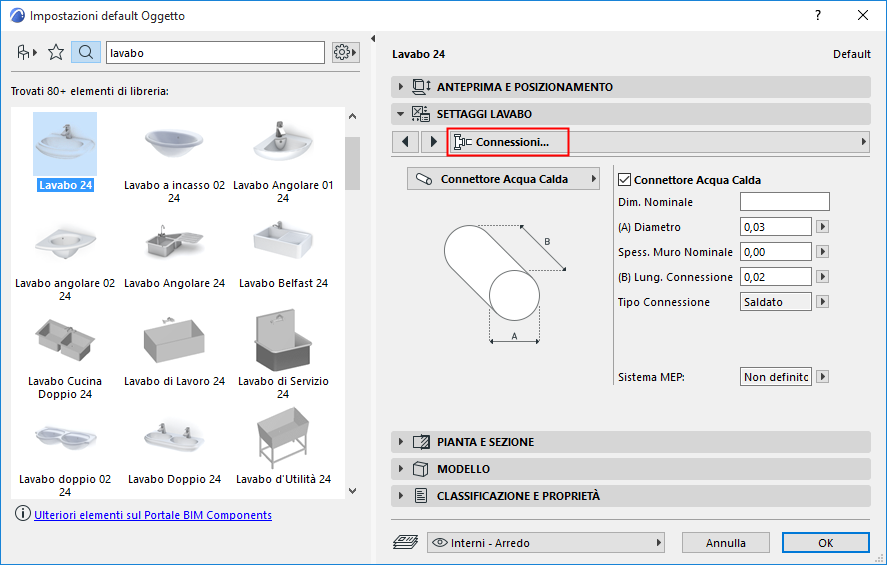This screenshot has width=887, height=565.
Task: Uncheck Connettore Acqua Calda checkbox
Action: pos(625,180)
